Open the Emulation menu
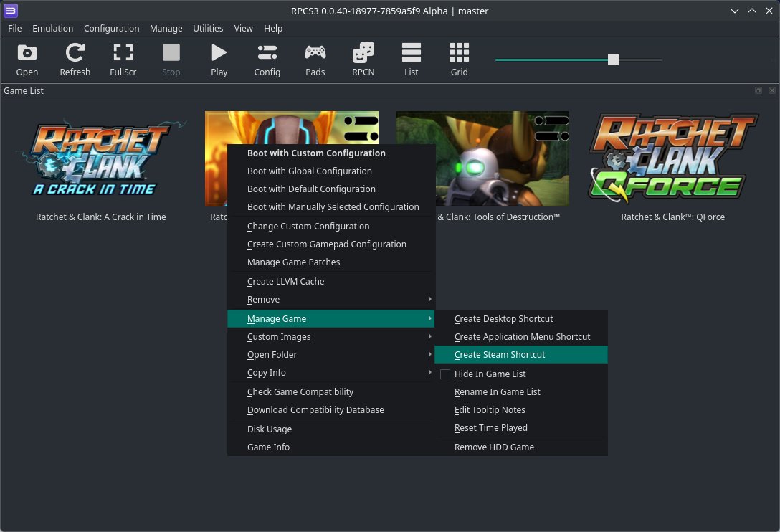Image resolution: width=780 pixels, height=532 pixels. tap(52, 28)
